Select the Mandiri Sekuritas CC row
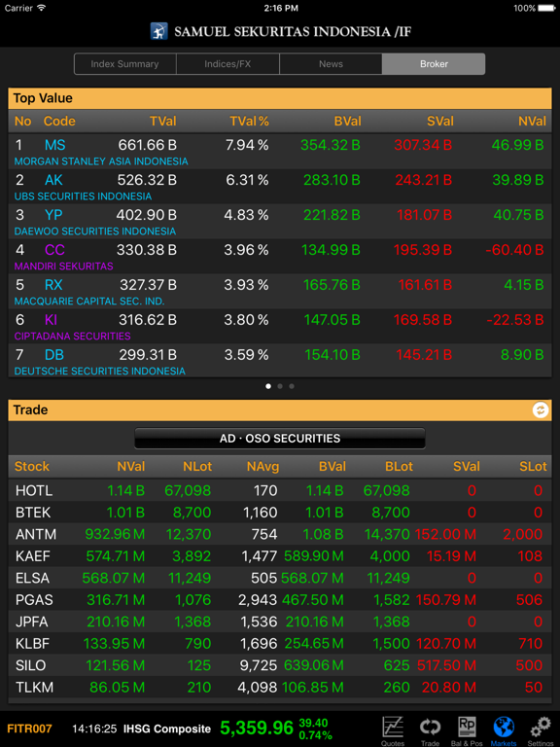560x747 pixels. point(280,257)
